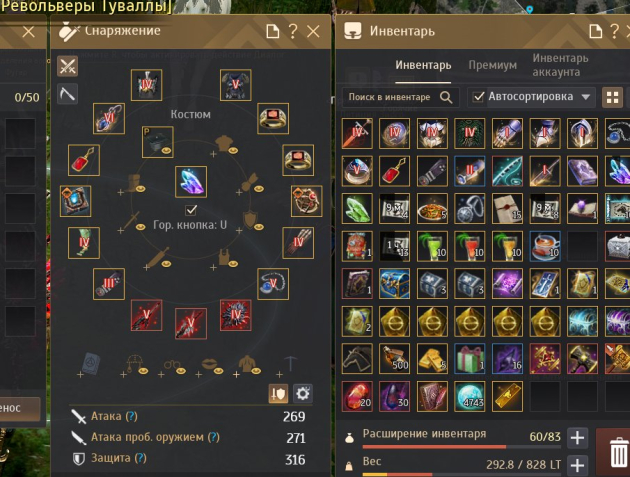Click the crossed swords combat gear icon

(x=67, y=66)
